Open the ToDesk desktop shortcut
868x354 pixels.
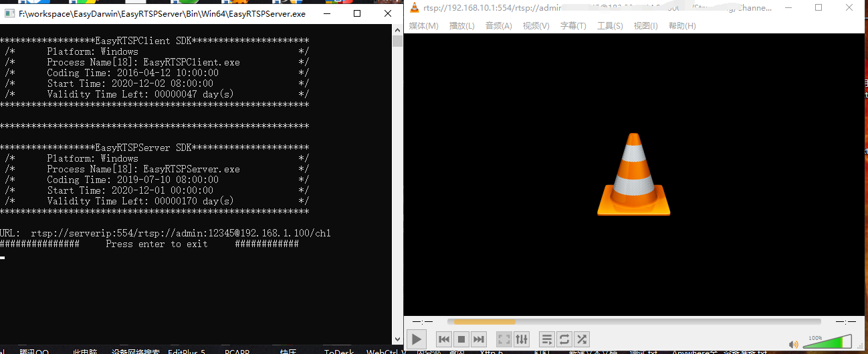[339, 351]
